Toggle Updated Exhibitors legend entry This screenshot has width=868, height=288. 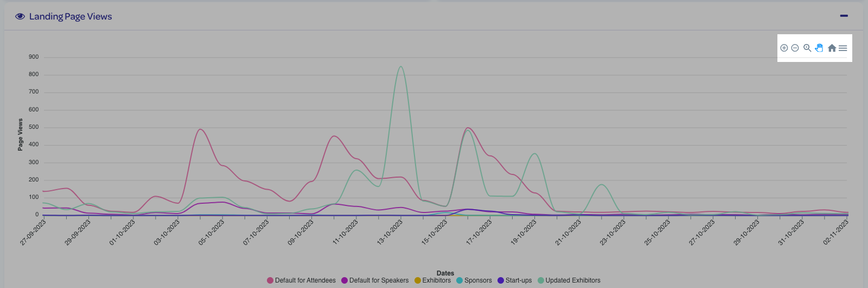click(572, 280)
